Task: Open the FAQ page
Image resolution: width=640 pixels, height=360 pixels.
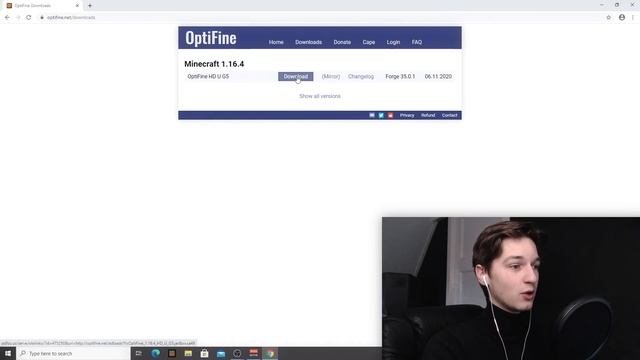Action: click(417, 42)
